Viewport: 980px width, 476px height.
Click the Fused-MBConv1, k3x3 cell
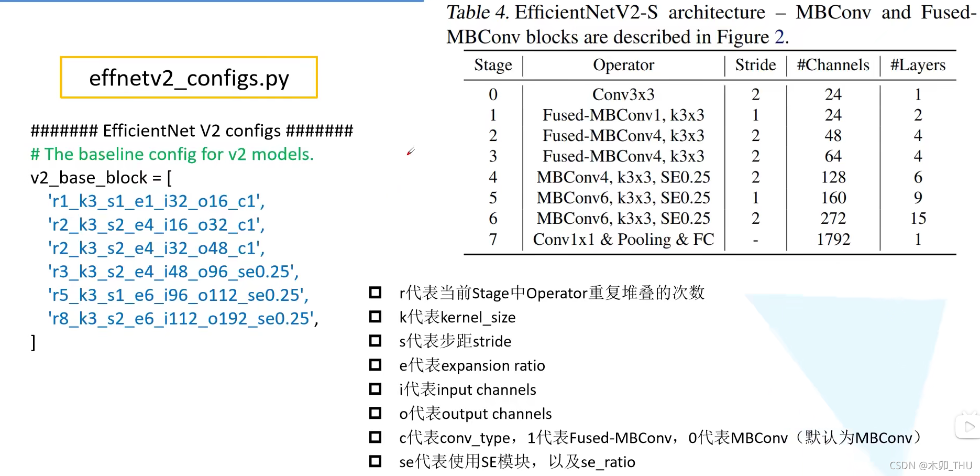[x=623, y=115]
